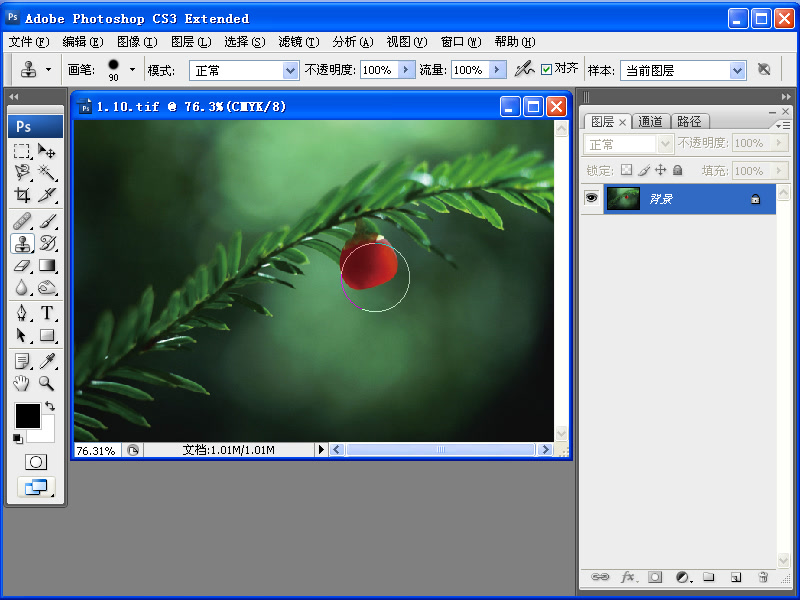This screenshot has height=600, width=800.
Task: Hide the 背景 layer visibility eye
Action: click(591, 197)
